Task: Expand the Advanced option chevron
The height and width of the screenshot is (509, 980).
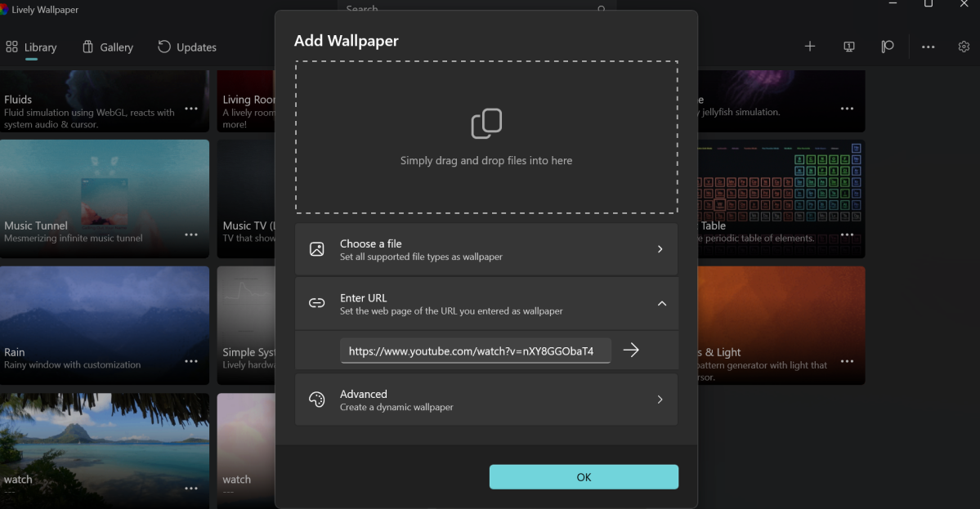Action: (660, 400)
